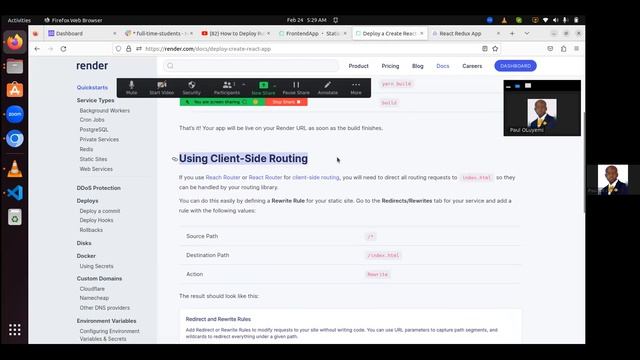The image size is (640, 360).
Task: Start a New Share in Zoom
Action: pos(263,88)
